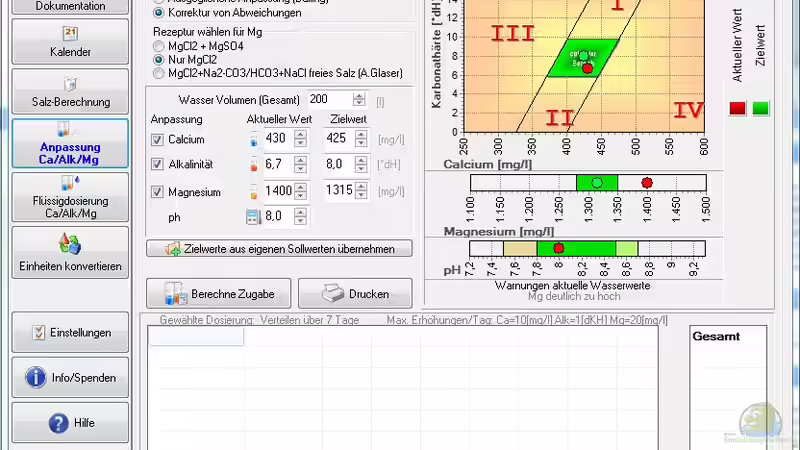Open Einstellungen from the sidebar

point(70,332)
